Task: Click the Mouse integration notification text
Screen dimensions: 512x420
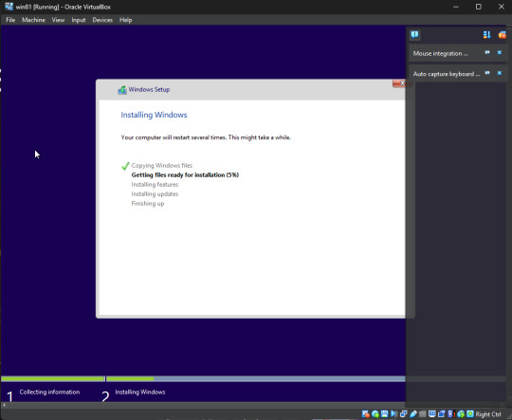Action: point(440,53)
